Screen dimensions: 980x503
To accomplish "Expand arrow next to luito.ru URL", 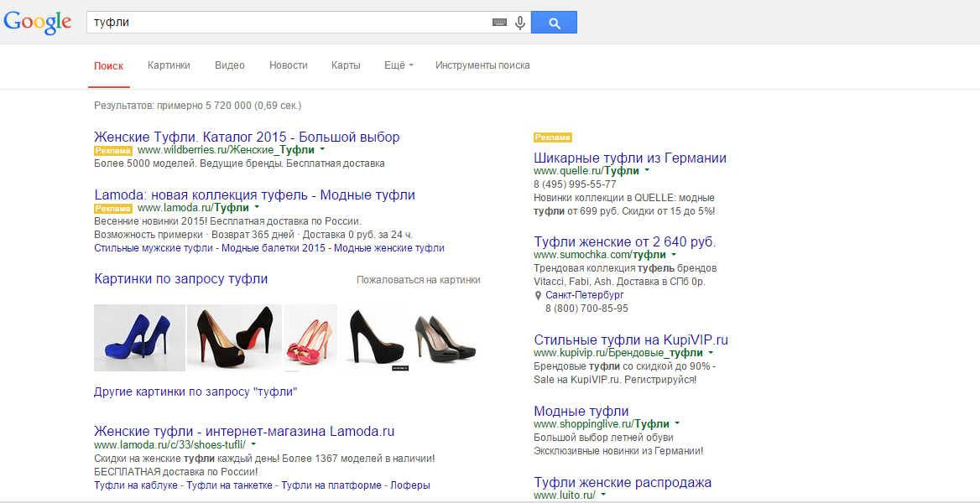I will [x=604, y=495].
